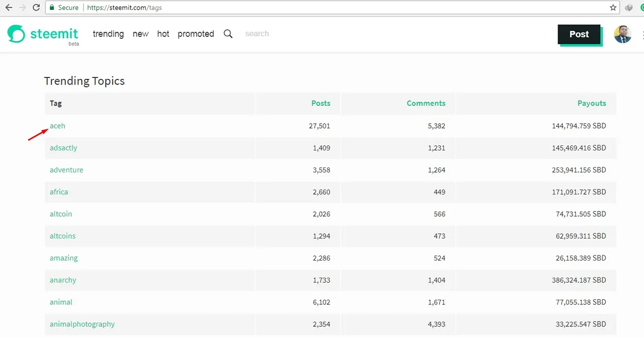Reload the page with the refresh icon
The width and height of the screenshot is (644, 337).
(x=36, y=8)
